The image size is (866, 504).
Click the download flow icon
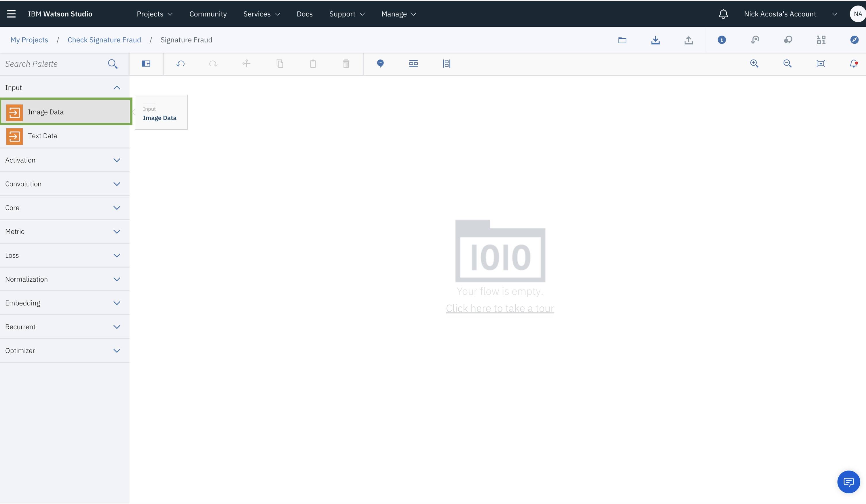655,40
